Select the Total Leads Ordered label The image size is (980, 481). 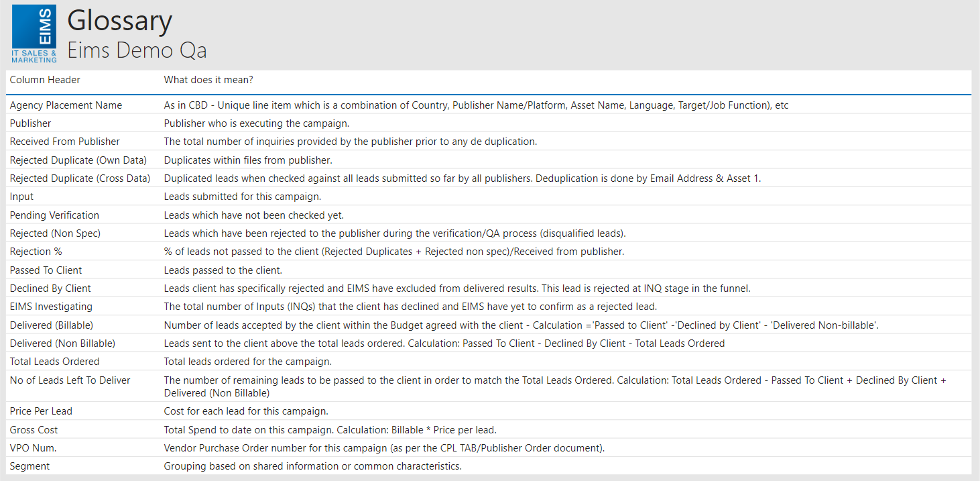click(54, 362)
